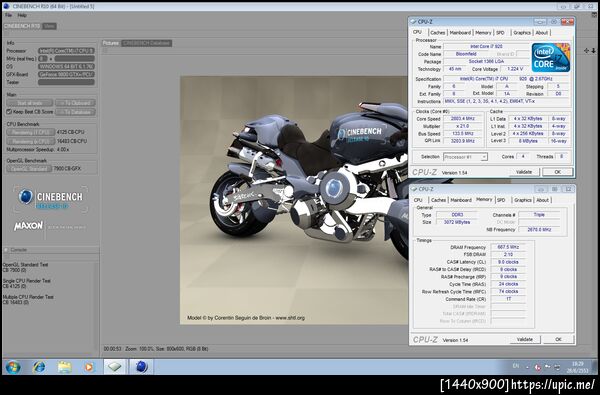
Task: Open Caches tab in upper CPU-Z window
Action: (x=438, y=33)
